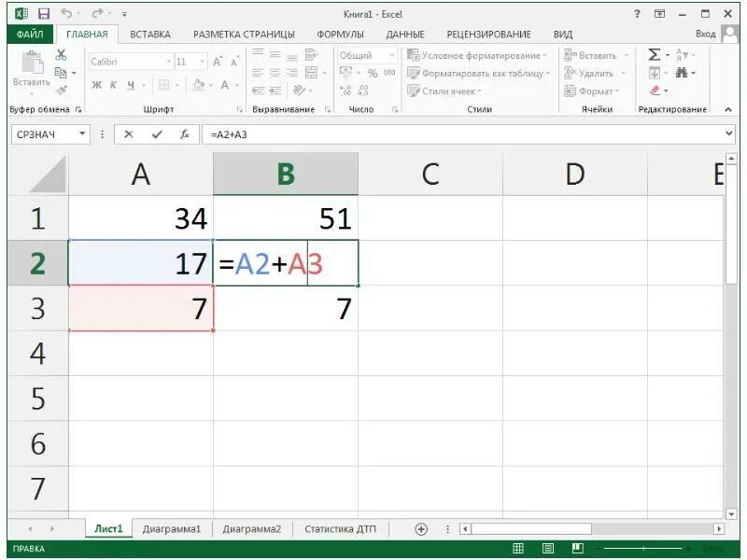Click the fx insert function button
The width and height of the screenshot is (747, 560).
click(x=185, y=134)
